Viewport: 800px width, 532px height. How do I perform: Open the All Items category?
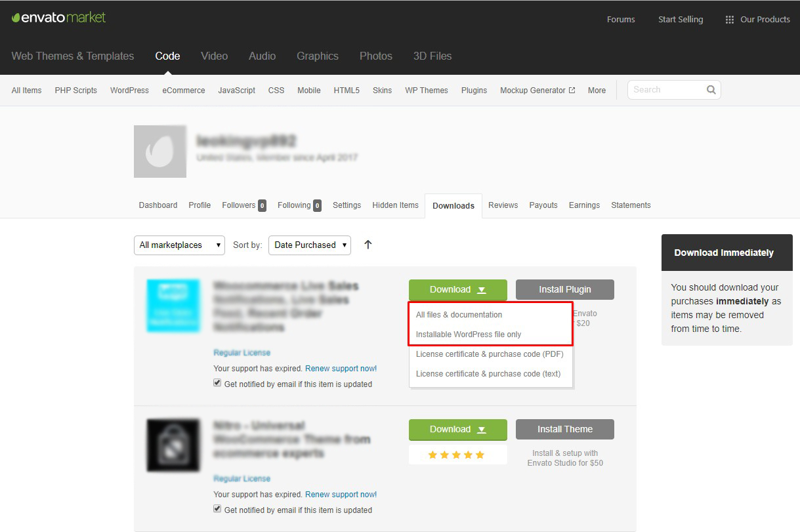coord(26,91)
